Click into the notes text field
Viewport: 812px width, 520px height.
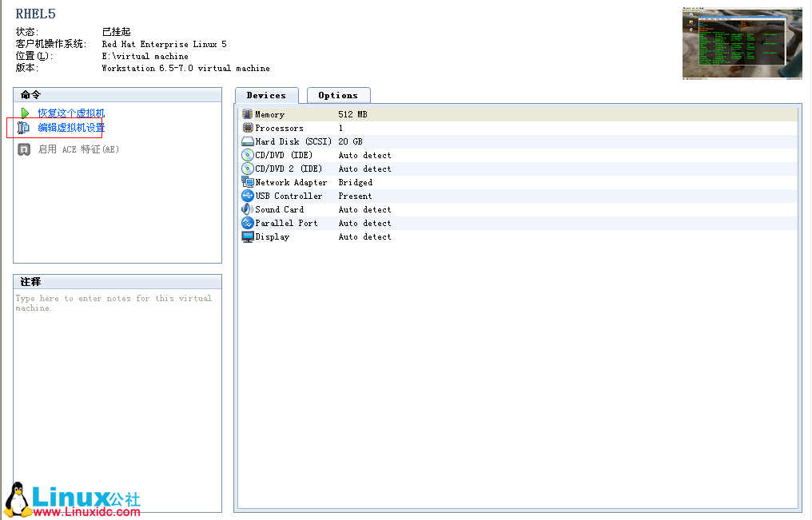117,400
